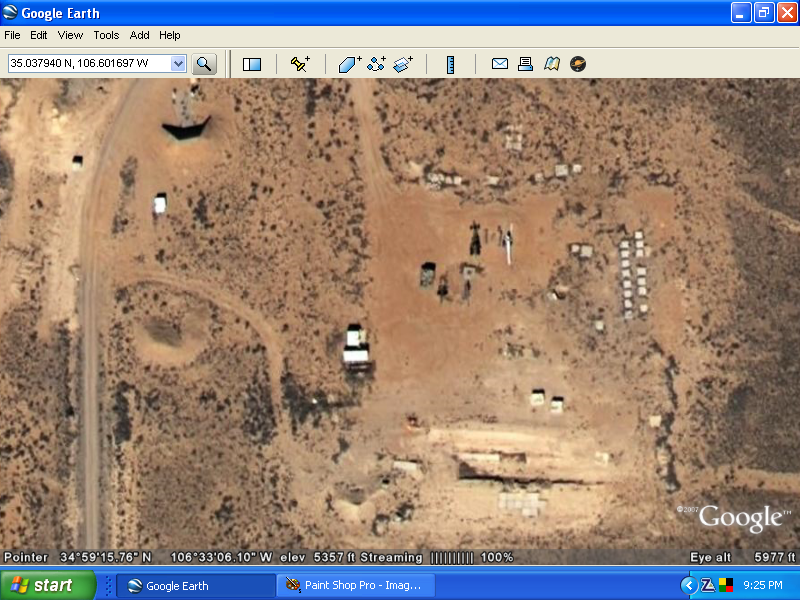
Task: Close the Google Earth window
Action: click(787, 13)
